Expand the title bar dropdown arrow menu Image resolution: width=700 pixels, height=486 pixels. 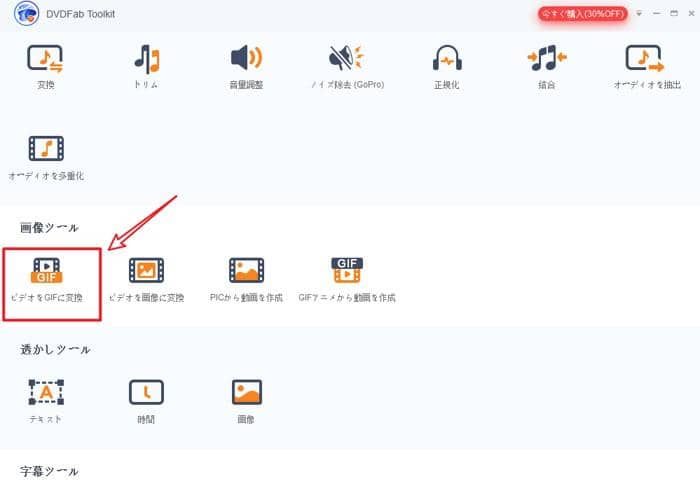tap(639, 14)
